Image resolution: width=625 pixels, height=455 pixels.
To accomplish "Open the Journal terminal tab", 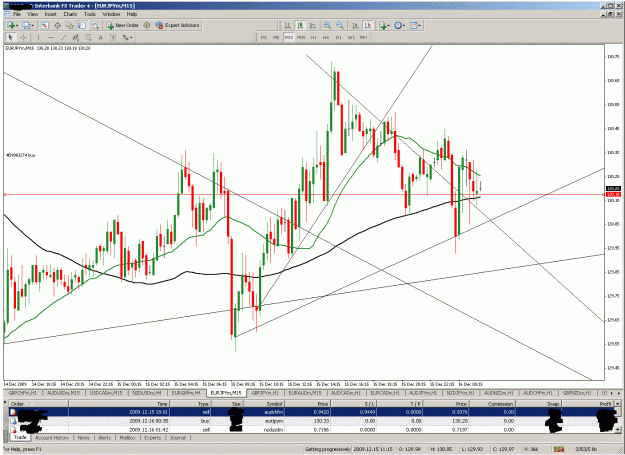I will (178, 438).
